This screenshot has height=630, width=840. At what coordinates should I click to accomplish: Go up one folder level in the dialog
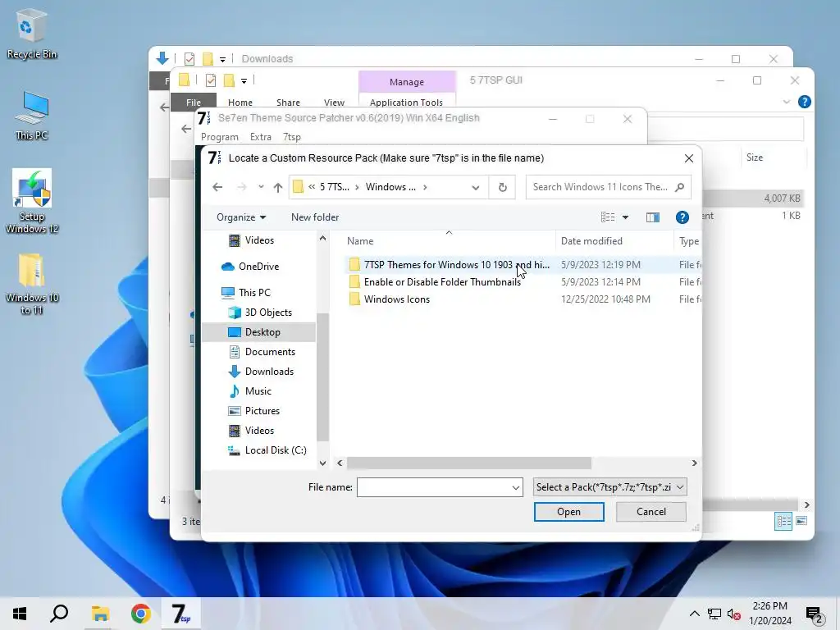click(277, 187)
